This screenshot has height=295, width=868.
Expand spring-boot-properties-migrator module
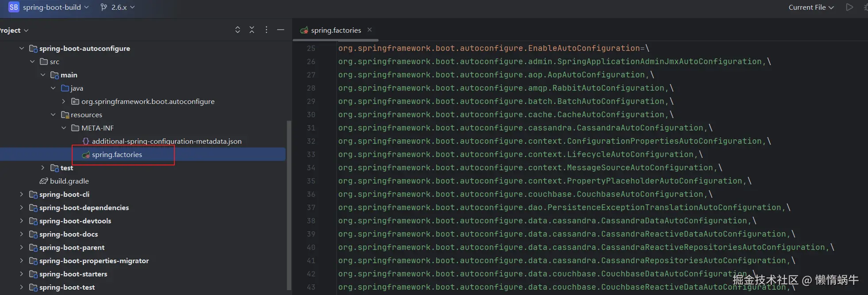[21, 261]
